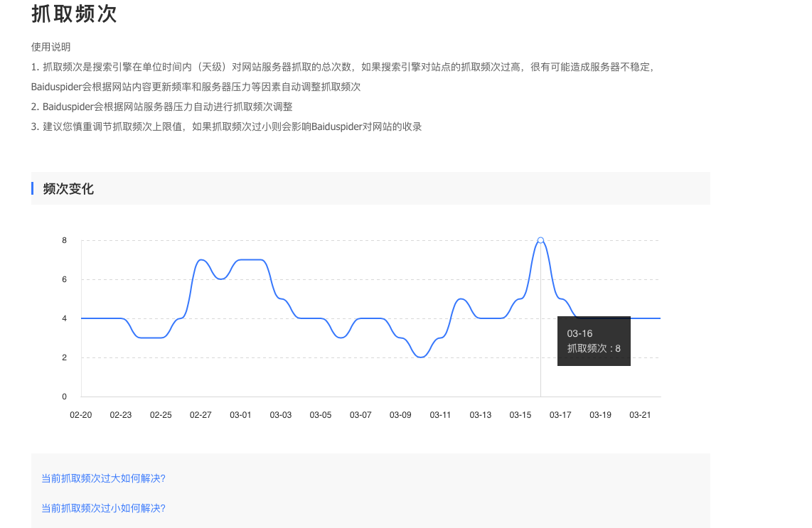Image resolution: width=812 pixels, height=528 pixels.
Task: Click the 03-19 date axis label
Action: click(600, 415)
